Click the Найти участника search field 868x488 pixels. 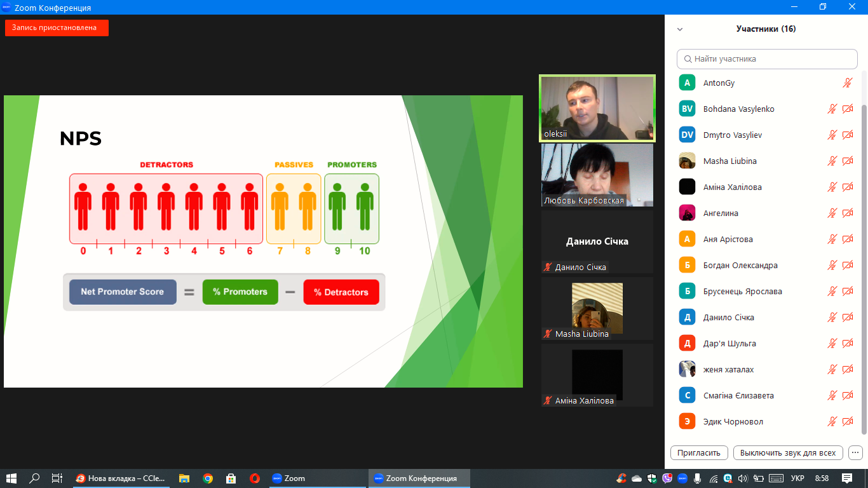point(767,59)
